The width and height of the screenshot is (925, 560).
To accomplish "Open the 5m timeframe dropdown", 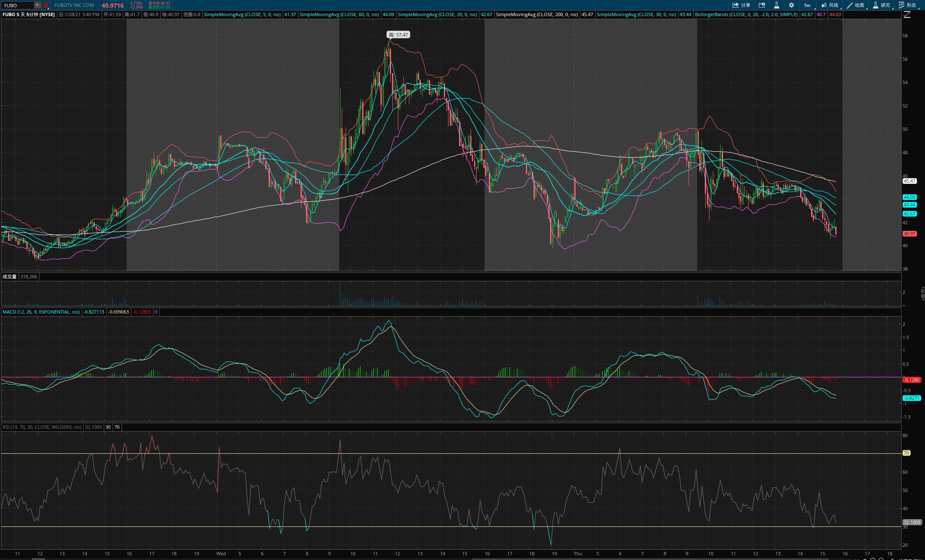I will (808, 6).
